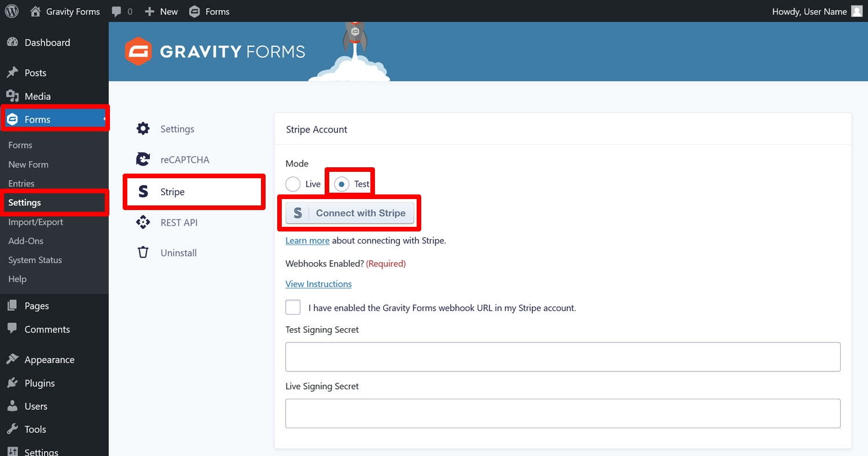Image resolution: width=868 pixels, height=456 pixels.
Task: Click the gear icon beside Settings tab
Action: click(x=143, y=128)
